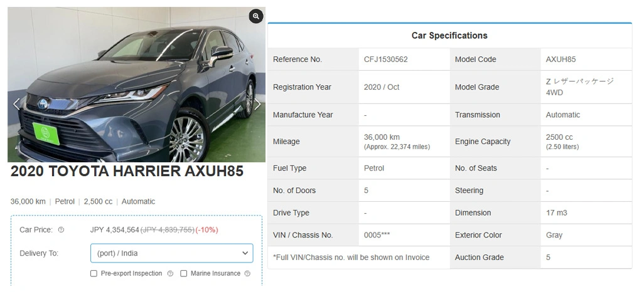Click the AXUH85 model code value

[x=561, y=60]
